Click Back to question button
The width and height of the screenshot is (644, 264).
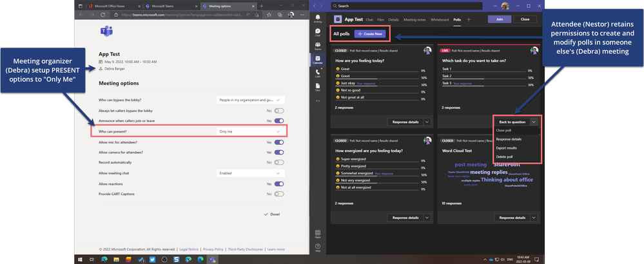click(512, 122)
